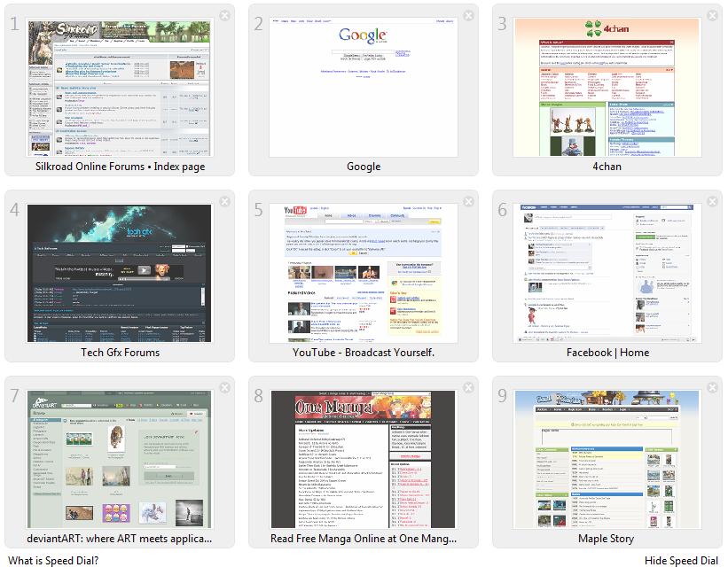Screen dimensions: 728x575
Task: Click the "Hide Speed Dial" link
Action: pos(681,561)
